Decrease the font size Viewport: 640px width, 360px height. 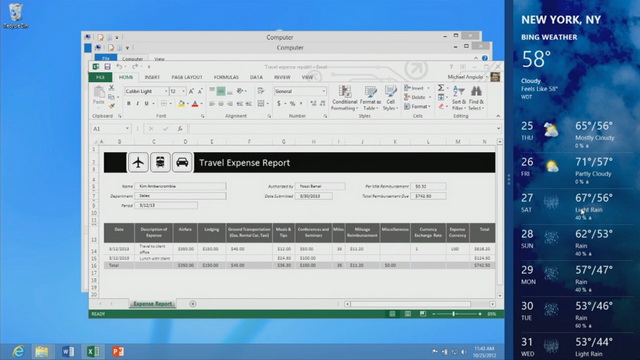click(x=200, y=91)
